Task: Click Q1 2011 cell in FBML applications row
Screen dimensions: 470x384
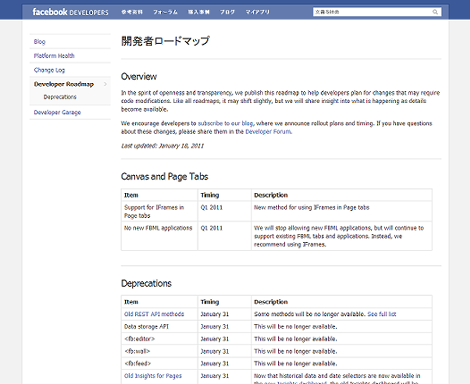Action: 224,236
